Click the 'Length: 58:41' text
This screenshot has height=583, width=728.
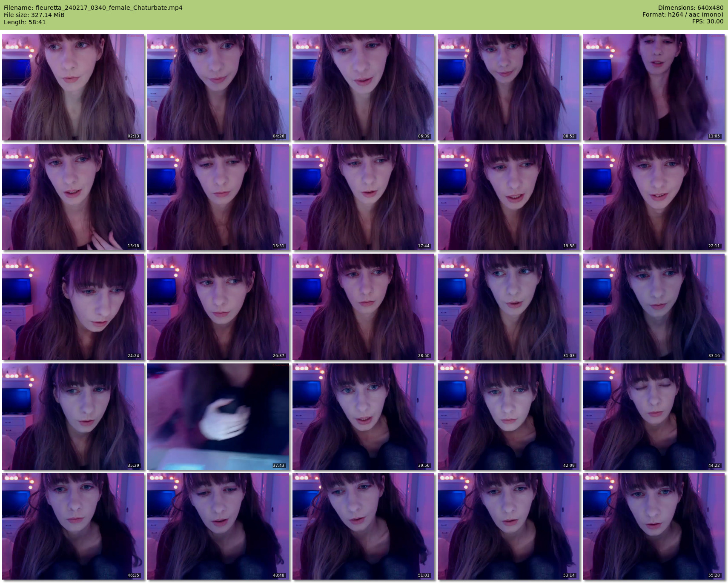click(25, 22)
